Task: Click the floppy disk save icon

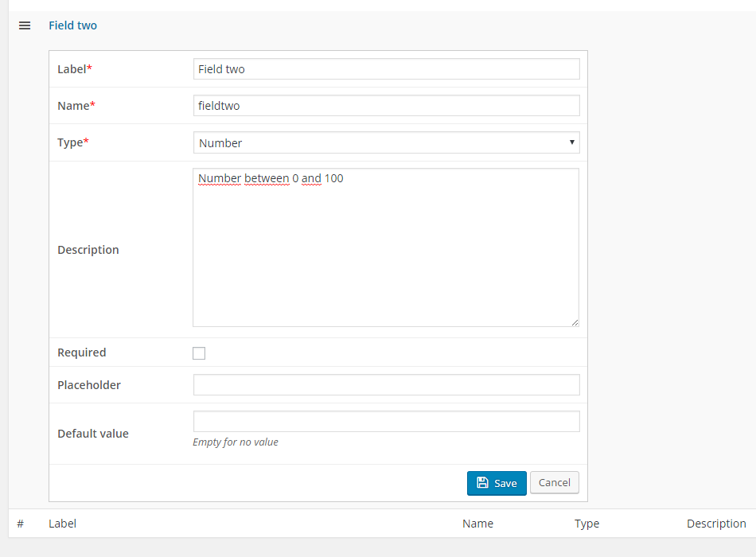Action: coord(482,483)
